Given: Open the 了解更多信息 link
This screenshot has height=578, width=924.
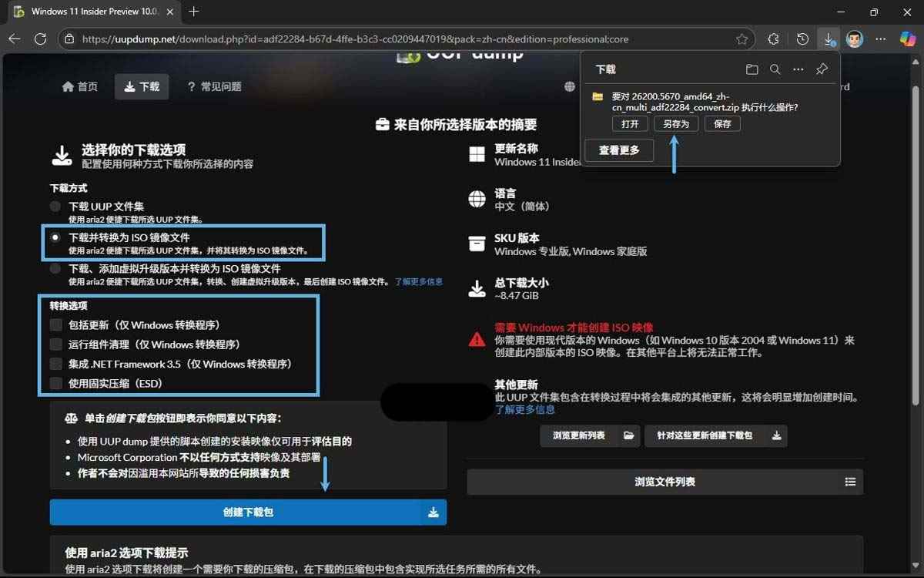Looking at the screenshot, I should (418, 281).
